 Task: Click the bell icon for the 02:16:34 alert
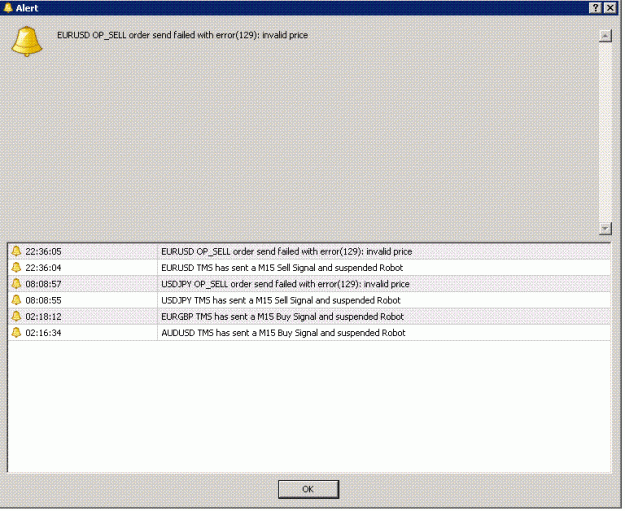point(16,334)
